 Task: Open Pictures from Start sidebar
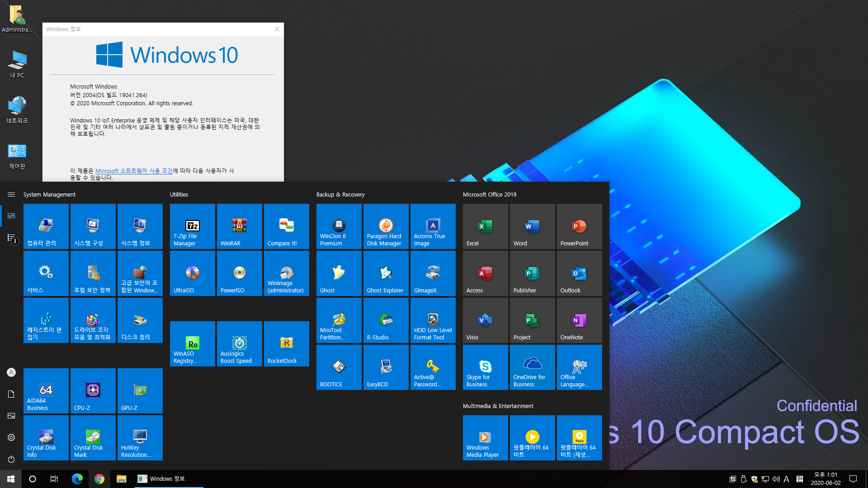point(11,416)
